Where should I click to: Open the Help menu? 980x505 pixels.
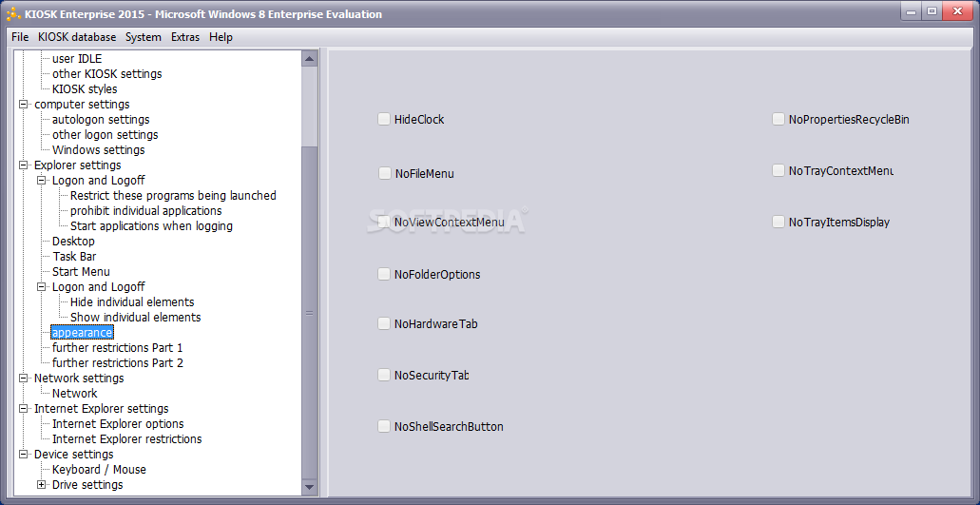221,37
